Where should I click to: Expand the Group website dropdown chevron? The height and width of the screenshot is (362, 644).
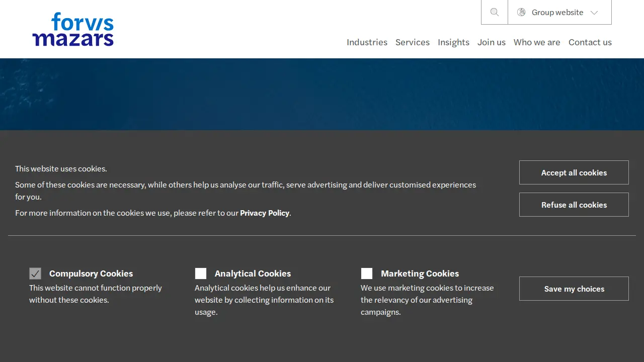point(594,13)
